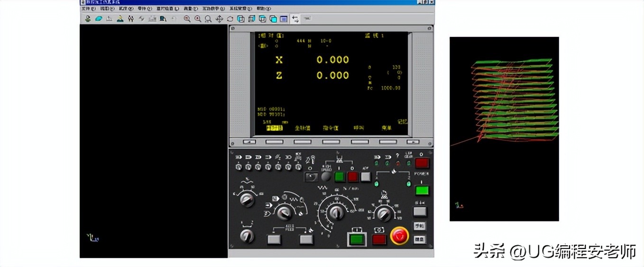Click the large feedrate override dial
The width and height of the screenshot is (644, 267).
[337, 213]
